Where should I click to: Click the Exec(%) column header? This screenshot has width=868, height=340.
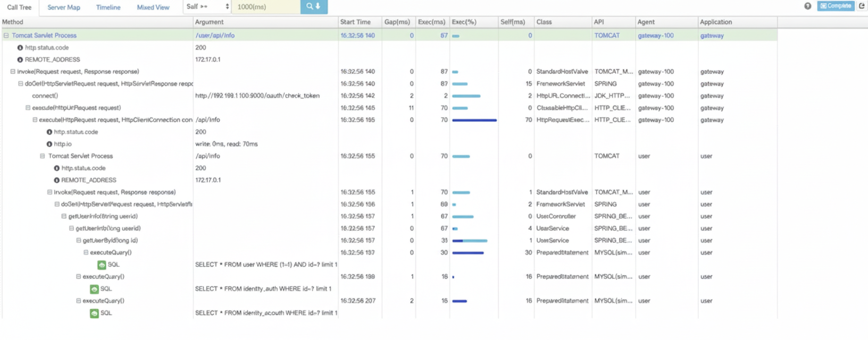coord(464,22)
